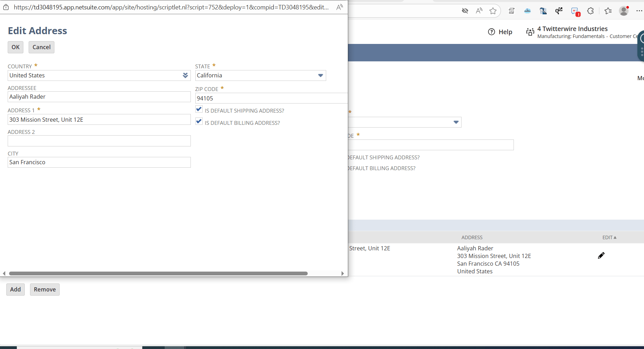Click the Help question mark icon
The width and height of the screenshot is (644, 349).
(491, 32)
